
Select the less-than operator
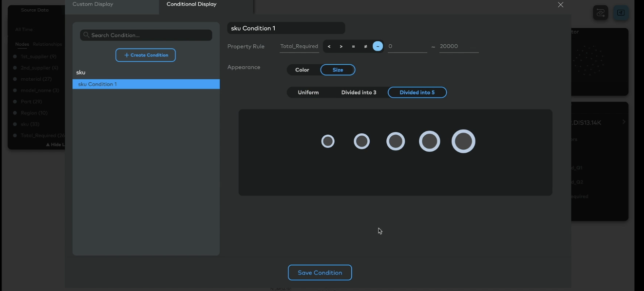tap(329, 46)
